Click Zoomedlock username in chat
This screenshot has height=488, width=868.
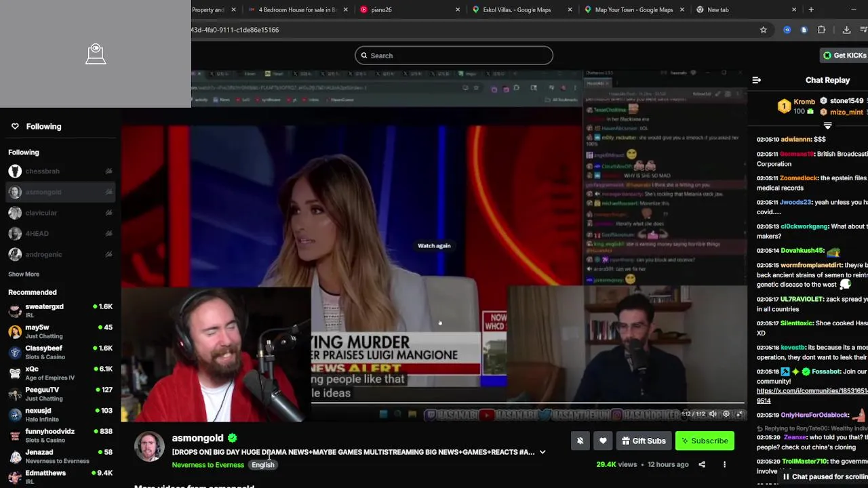(799, 178)
